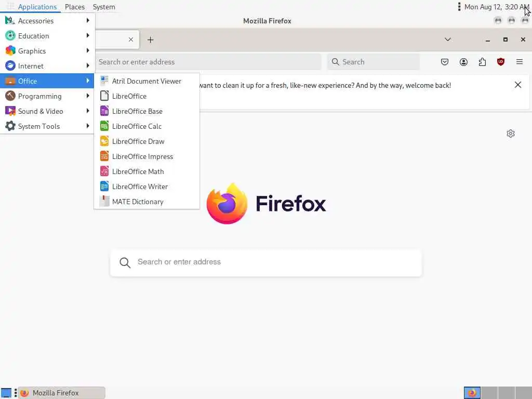Click the Education category icon

[x=10, y=36]
